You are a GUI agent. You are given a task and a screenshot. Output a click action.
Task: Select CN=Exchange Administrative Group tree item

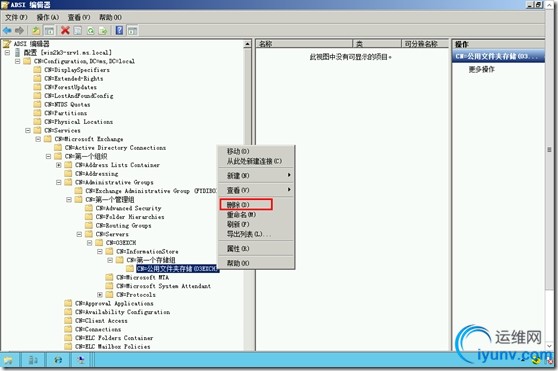(151, 191)
